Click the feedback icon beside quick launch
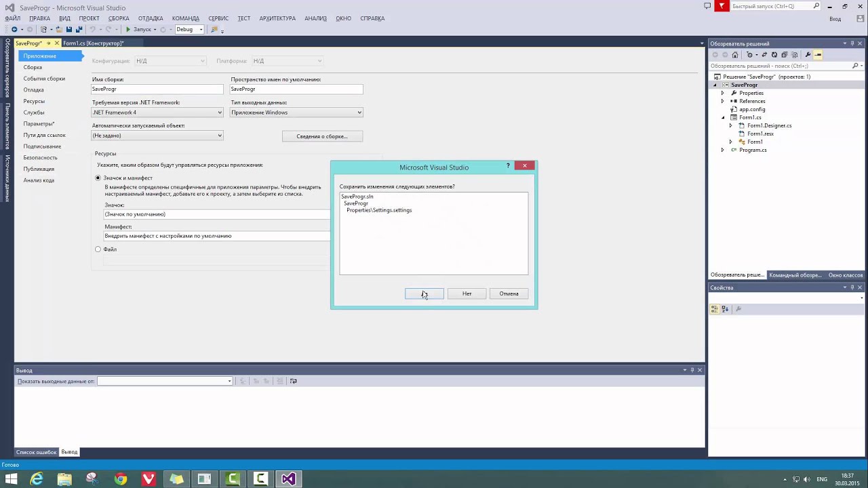Image resolution: width=868 pixels, height=488 pixels. (707, 6)
